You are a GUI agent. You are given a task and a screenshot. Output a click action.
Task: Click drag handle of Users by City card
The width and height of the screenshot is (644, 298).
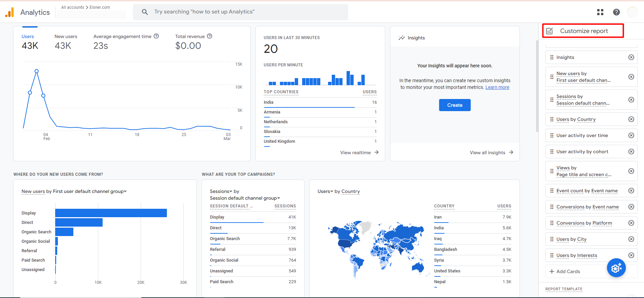pos(552,239)
